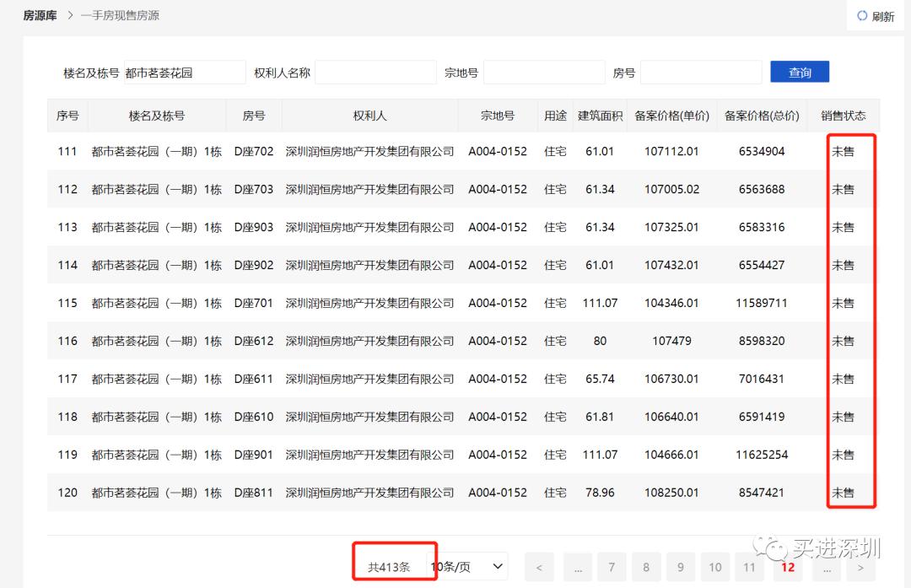Select the 房源库 breadcrumb entry
Screen dimensions: 911x588
(40, 15)
